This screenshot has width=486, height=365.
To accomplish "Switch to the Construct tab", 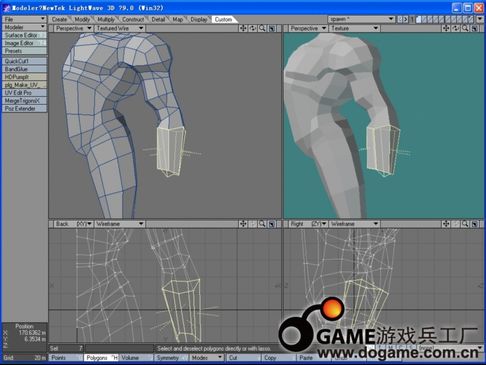I will [x=133, y=20].
